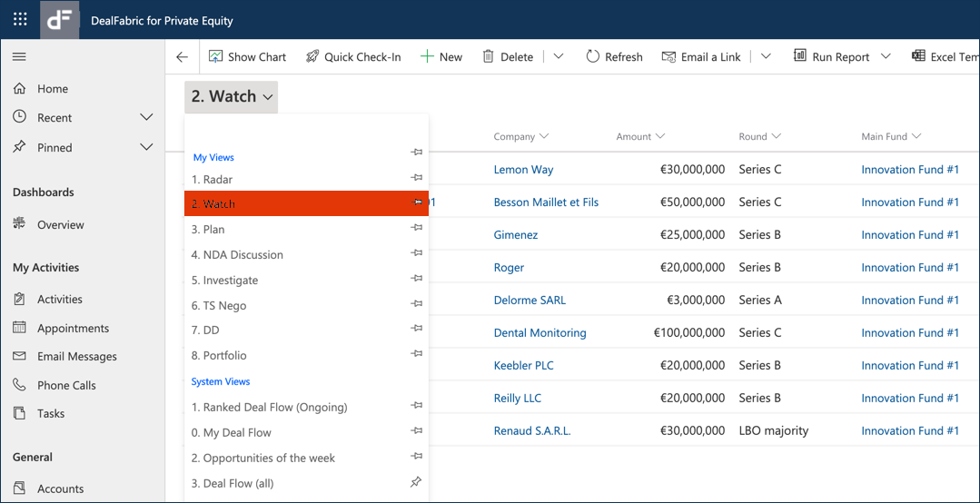Open the Run Report dropdown arrow
980x503 pixels.
[885, 57]
